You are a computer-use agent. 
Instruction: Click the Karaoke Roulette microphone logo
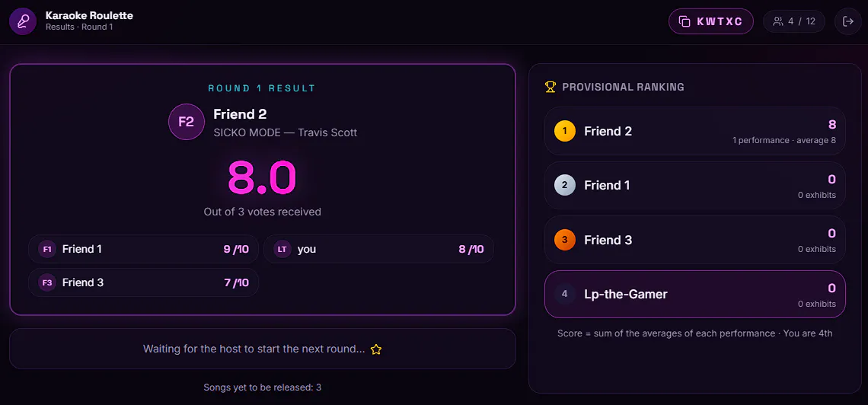pos(23,21)
